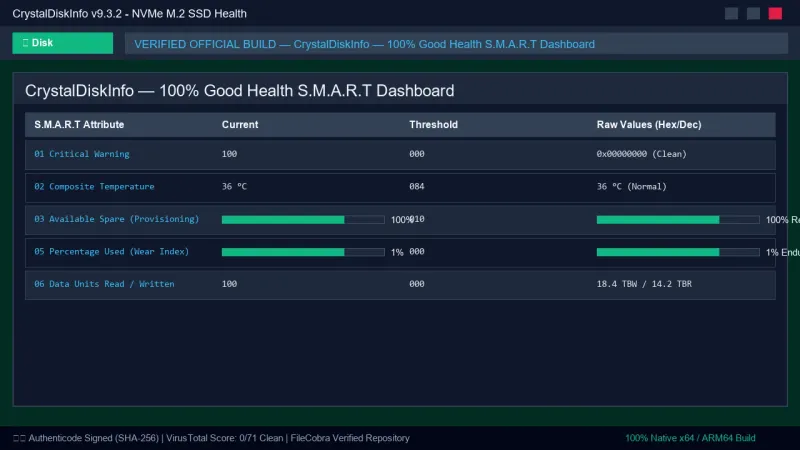Click the Raw Values (Hex/Dec) column header
The image size is (800, 450).
click(x=649, y=124)
